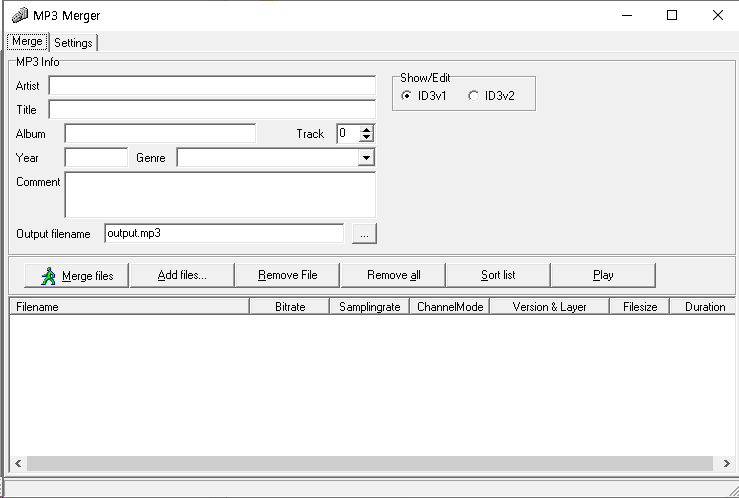The image size is (739, 498).
Task: Clear the list with Remove all
Action: click(x=393, y=276)
